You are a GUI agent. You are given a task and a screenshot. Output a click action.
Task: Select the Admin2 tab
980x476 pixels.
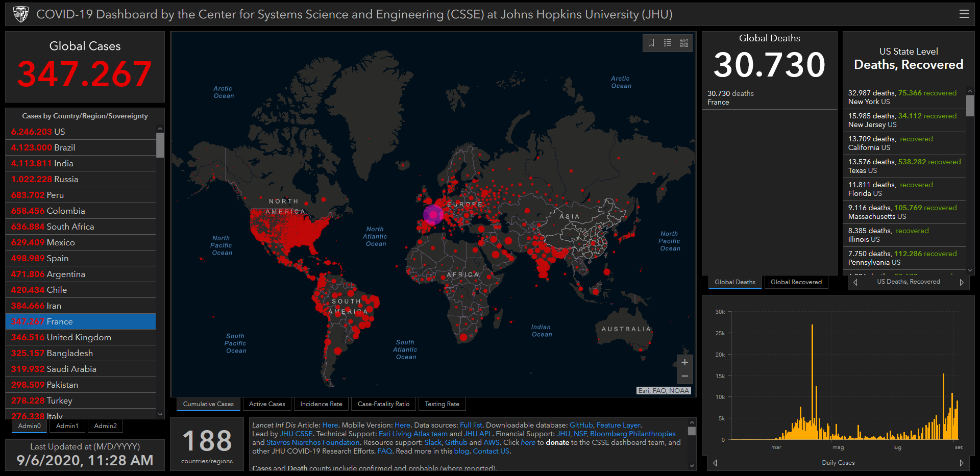click(x=106, y=426)
